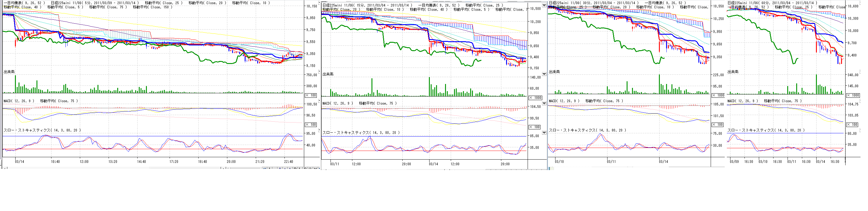868x211 pixels.
Task: Click the ×100 MACD scale box on the 5分 chart
Action: tap(311, 125)
